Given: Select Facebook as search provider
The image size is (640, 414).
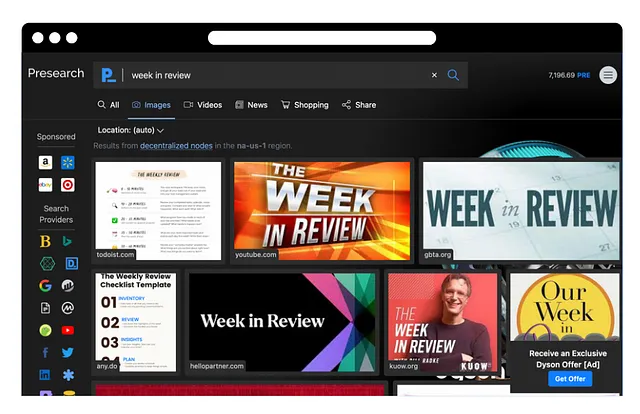Looking at the screenshot, I should coord(45,352).
